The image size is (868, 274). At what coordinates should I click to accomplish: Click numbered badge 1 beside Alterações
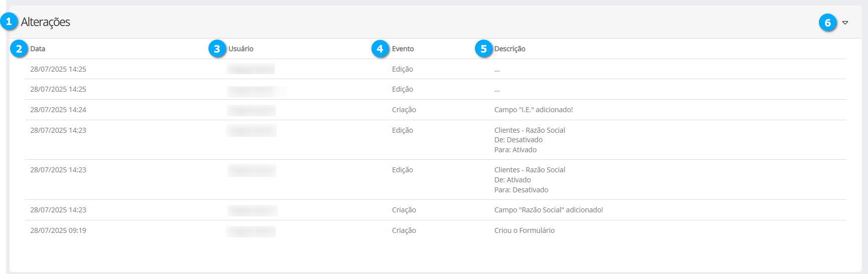[9, 22]
